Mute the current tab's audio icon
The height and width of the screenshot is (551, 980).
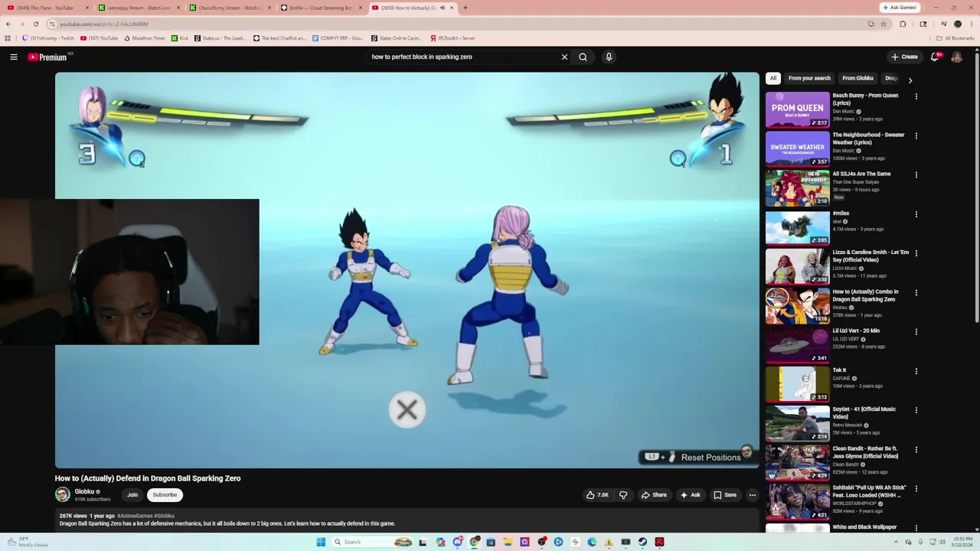[x=443, y=8]
